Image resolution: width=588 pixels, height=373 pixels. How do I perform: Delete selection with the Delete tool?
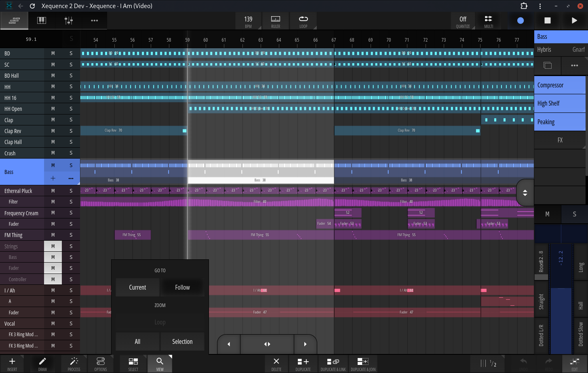click(276, 363)
